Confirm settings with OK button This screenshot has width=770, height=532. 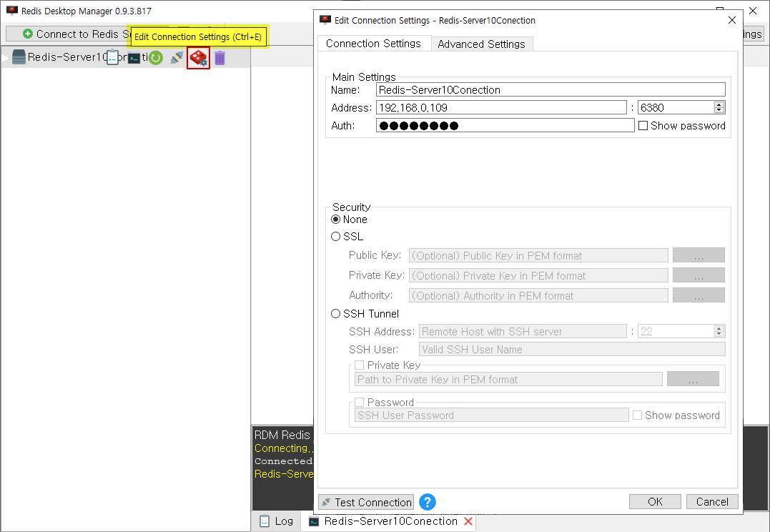tap(655, 501)
